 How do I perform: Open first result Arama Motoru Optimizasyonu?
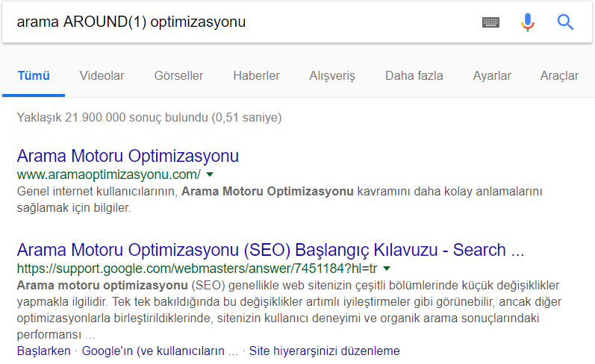click(x=128, y=156)
